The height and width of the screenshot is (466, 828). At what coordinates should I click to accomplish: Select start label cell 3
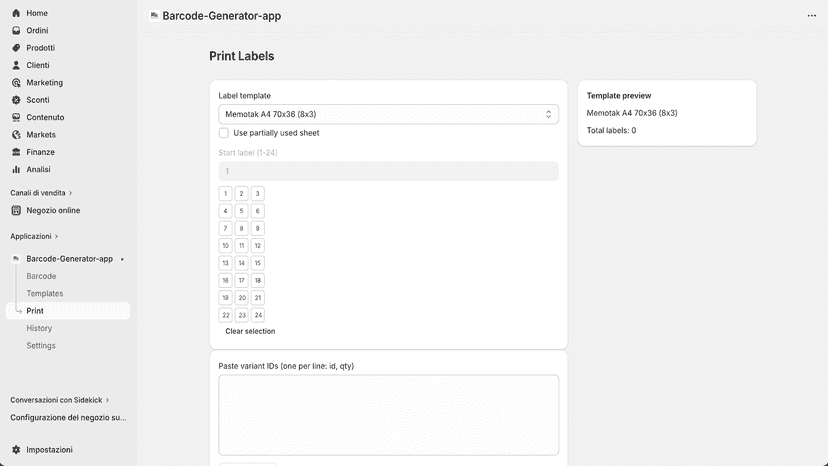(x=258, y=194)
